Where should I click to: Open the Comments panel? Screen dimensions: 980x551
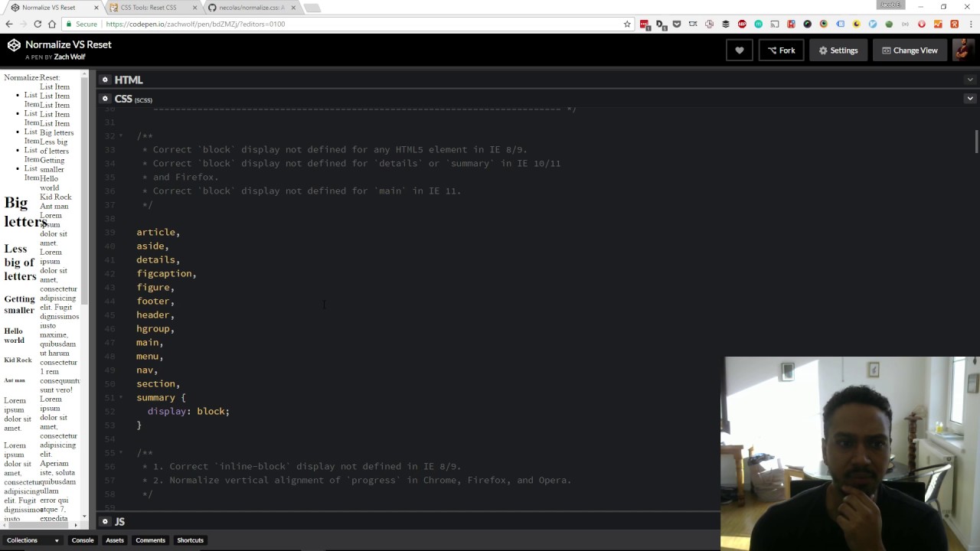[x=150, y=540]
